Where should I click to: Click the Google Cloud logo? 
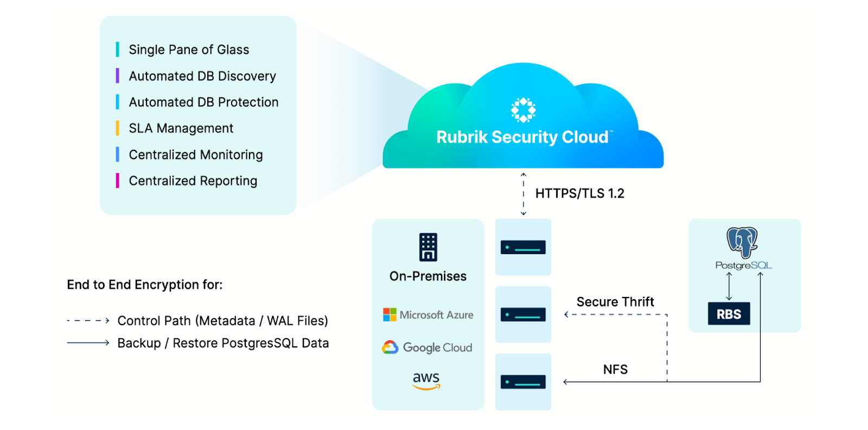(x=427, y=347)
